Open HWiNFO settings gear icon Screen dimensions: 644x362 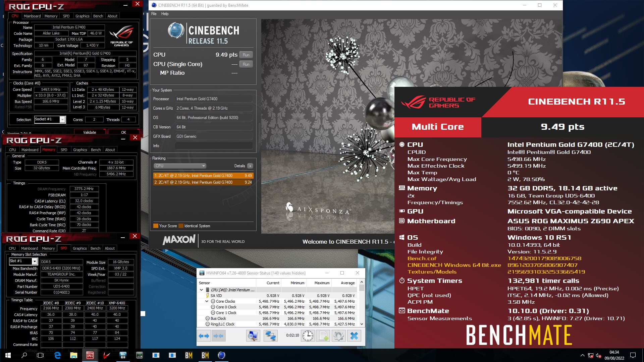[338, 336]
